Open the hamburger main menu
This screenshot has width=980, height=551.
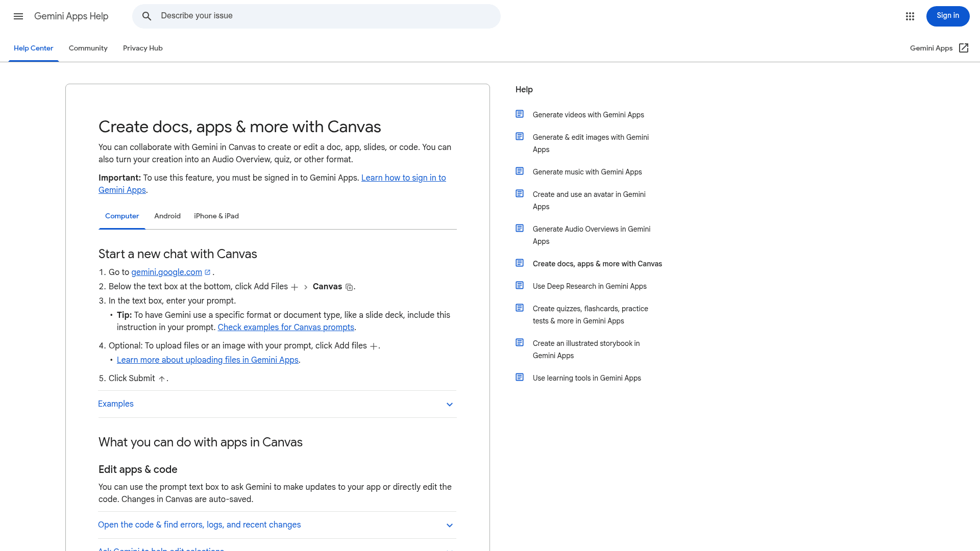click(x=18, y=16)
